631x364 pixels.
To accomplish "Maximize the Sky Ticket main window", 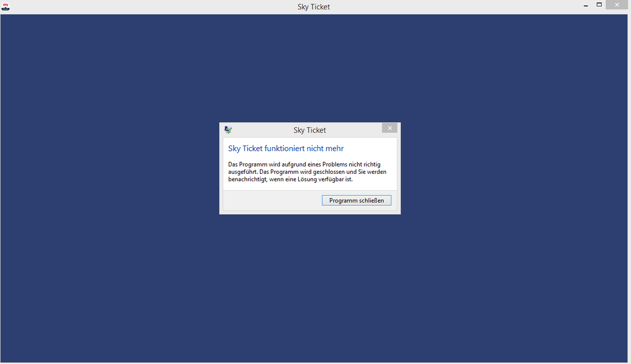I will pos(599,5).
